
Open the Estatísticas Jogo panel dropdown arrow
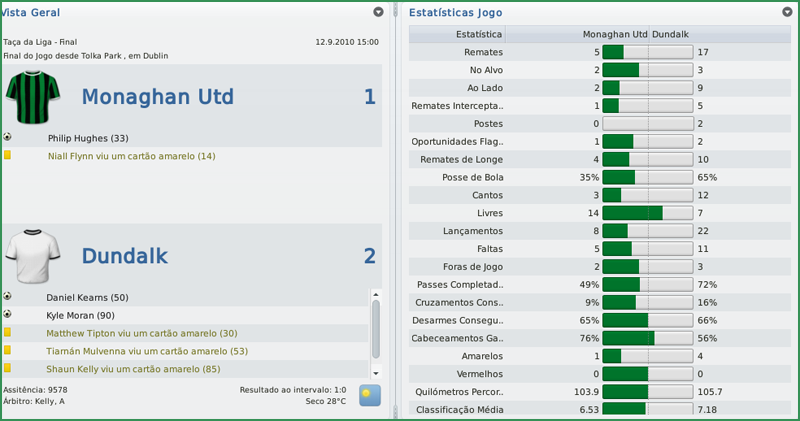tap(785, 13)
